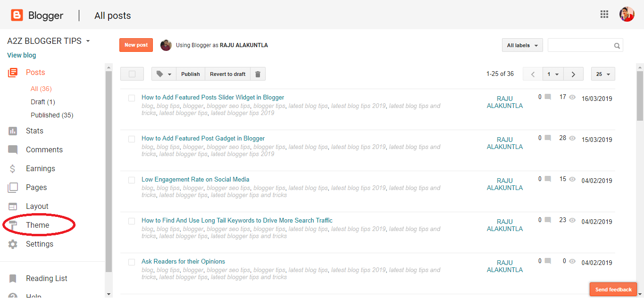Viewport: 644px width, 298px height.
Task: Click the post search input field
Action: [580, 45]
